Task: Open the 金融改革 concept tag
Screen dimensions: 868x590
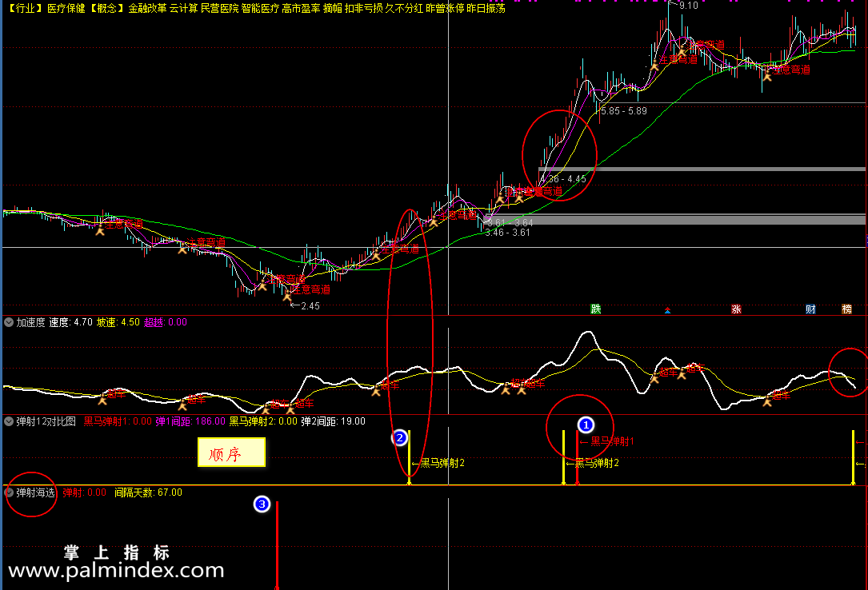Action: tap(147, 8)
